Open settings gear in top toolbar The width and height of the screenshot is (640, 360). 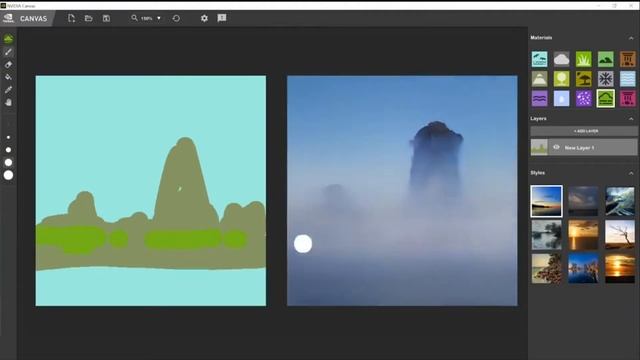[x=204, y=18]
